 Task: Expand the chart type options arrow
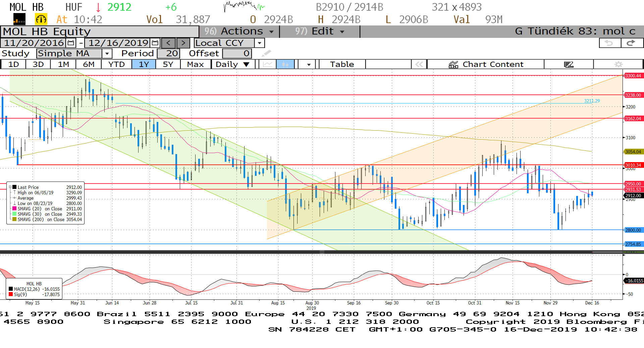click(x=309, y=64)
